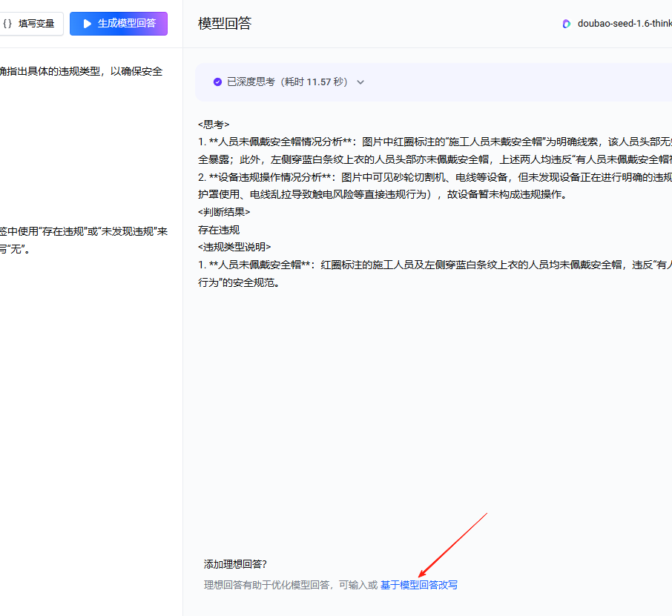Click the curly braces icon beside 填写变量
The height and width of the screenshot is (616, 672).
(7, 24)
